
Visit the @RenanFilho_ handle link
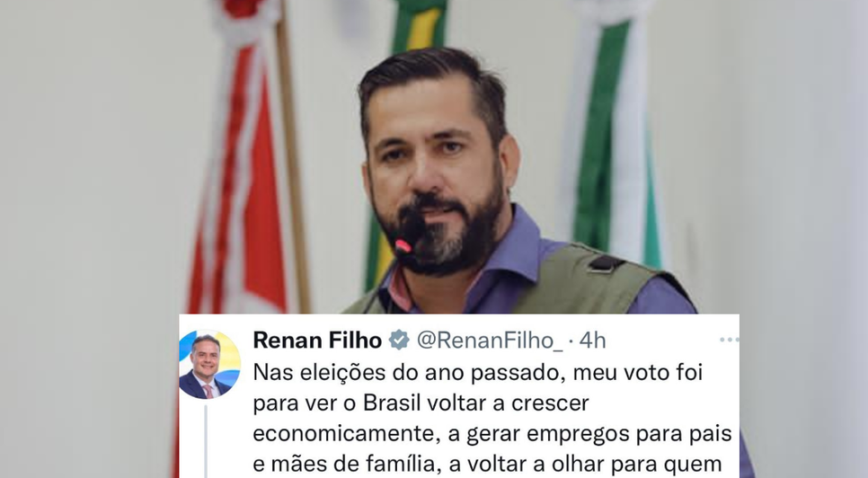(489, 341)
